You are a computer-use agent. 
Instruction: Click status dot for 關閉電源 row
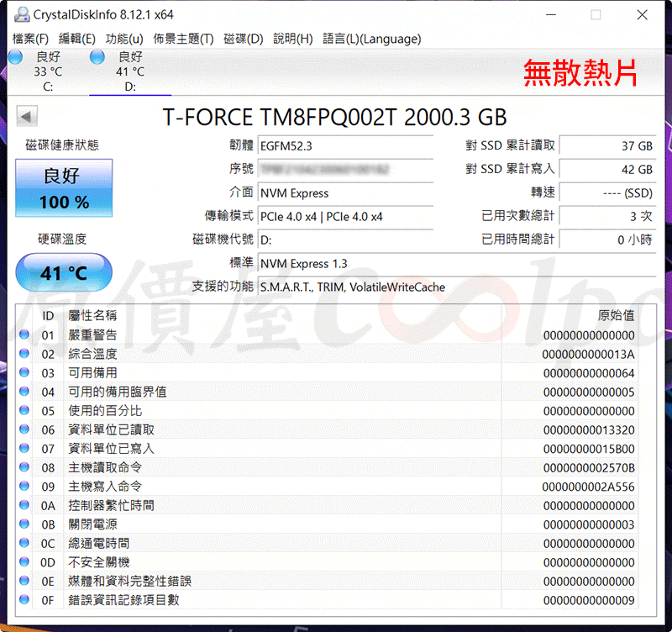coord(24,524)
